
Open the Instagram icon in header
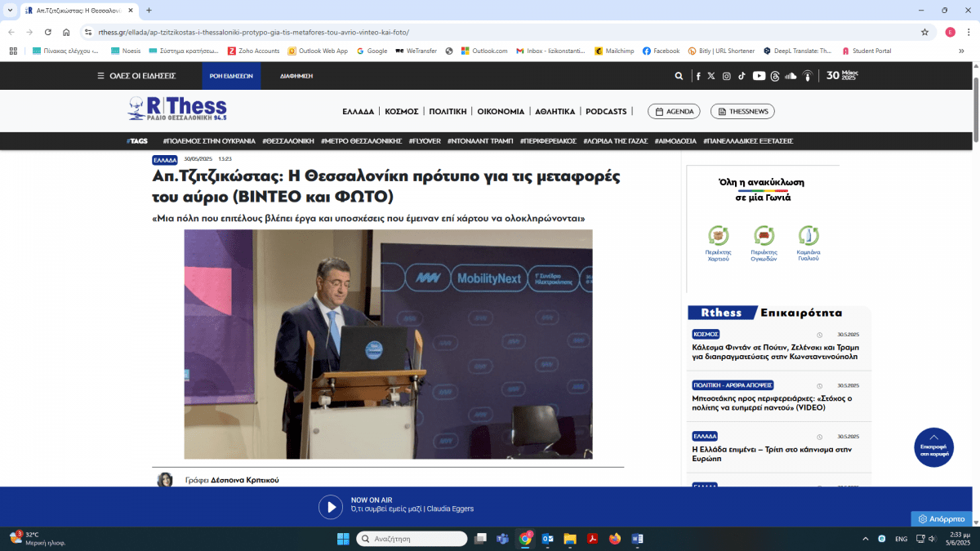(726, 76)
